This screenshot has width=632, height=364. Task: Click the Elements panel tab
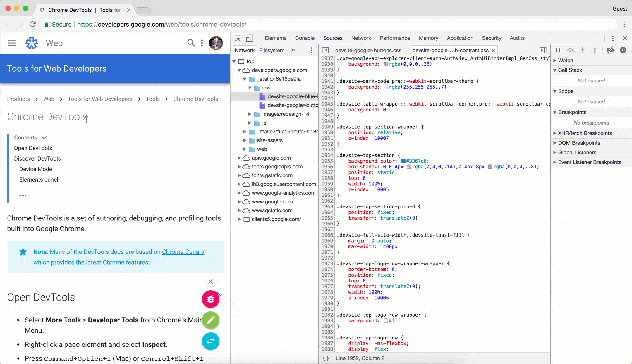[276, 38]
